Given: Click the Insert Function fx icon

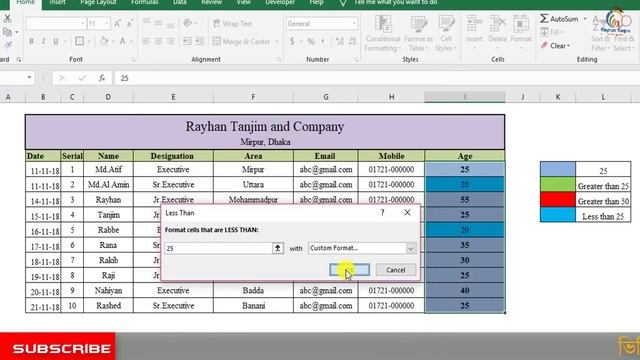Looking at the screenshot, I should click(102, 78).
